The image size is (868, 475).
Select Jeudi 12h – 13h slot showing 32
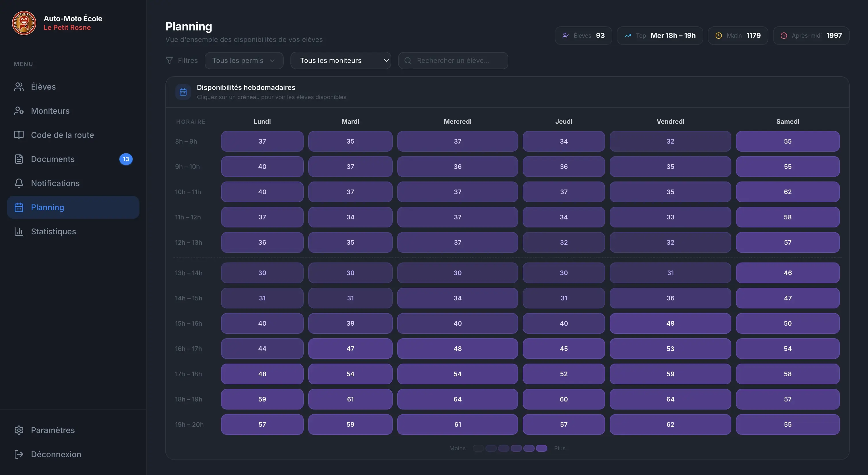tap(564, 242)
